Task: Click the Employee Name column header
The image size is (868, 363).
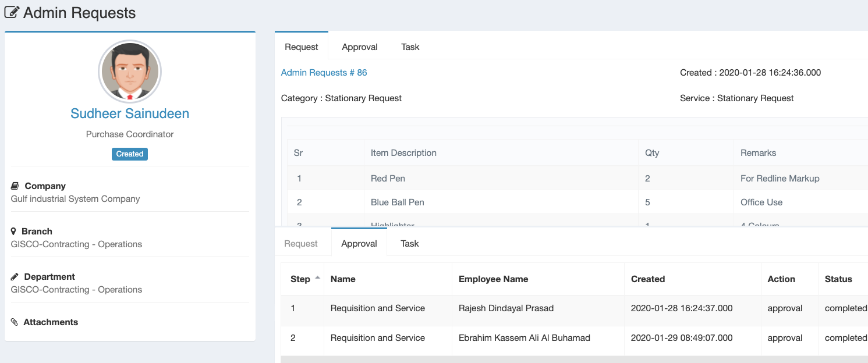Action: 493,279
